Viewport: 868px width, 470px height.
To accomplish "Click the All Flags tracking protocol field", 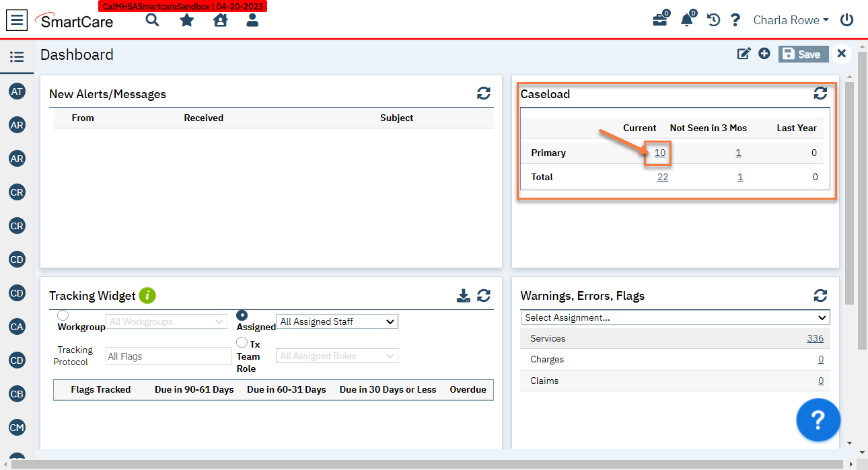I will (x=168, y=356).
